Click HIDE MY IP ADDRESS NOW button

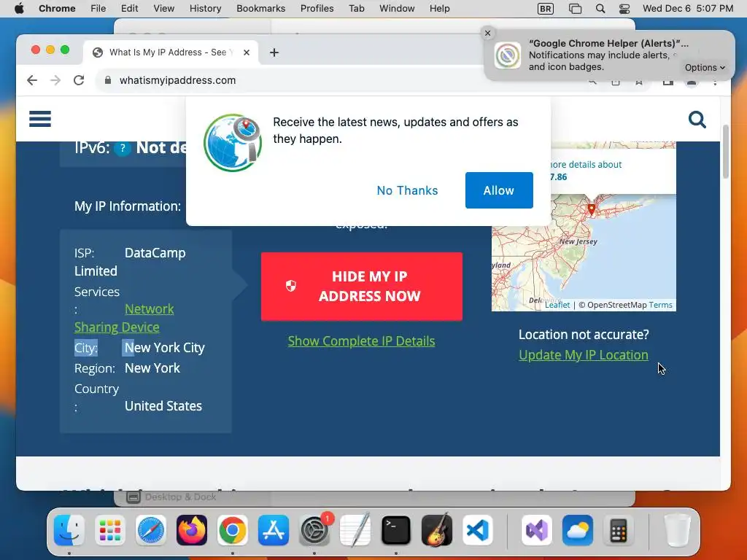[362, 286]
